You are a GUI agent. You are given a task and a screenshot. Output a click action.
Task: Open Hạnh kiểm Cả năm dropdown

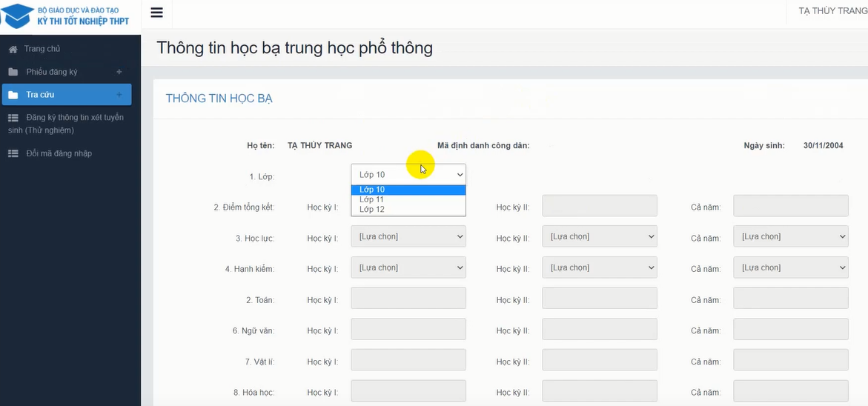click(790, 268)
